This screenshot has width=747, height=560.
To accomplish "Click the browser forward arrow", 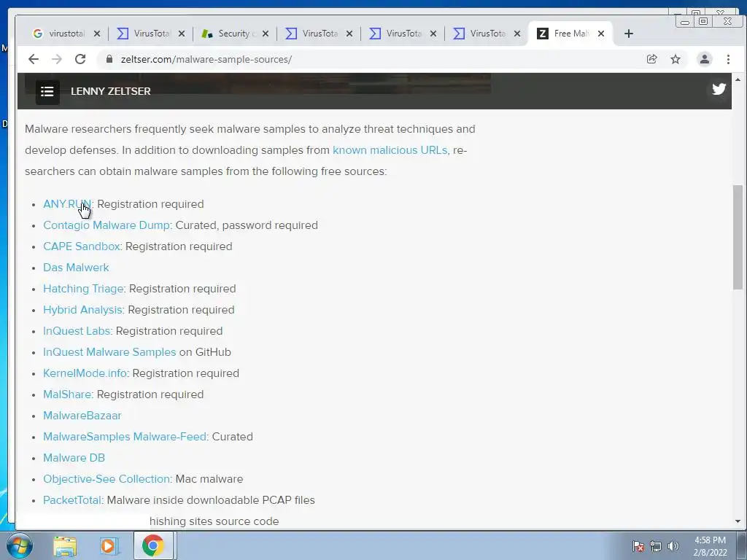I will point(57,59).
